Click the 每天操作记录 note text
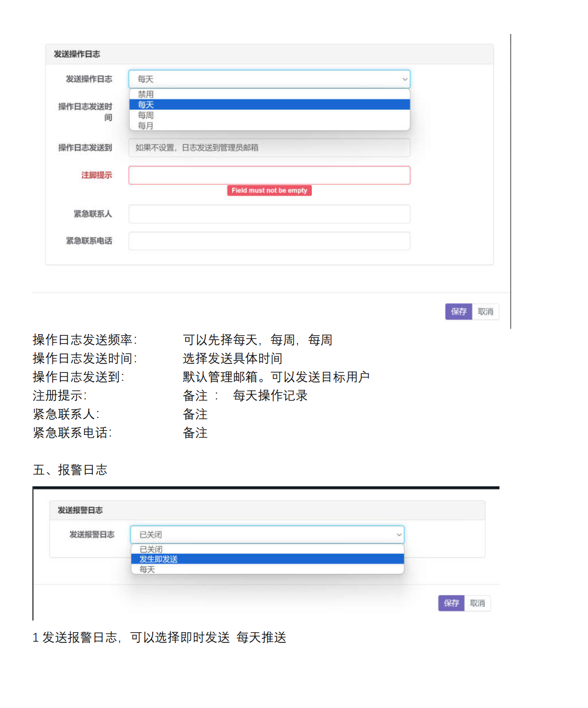588x708 pixels. tap(270, 396)
